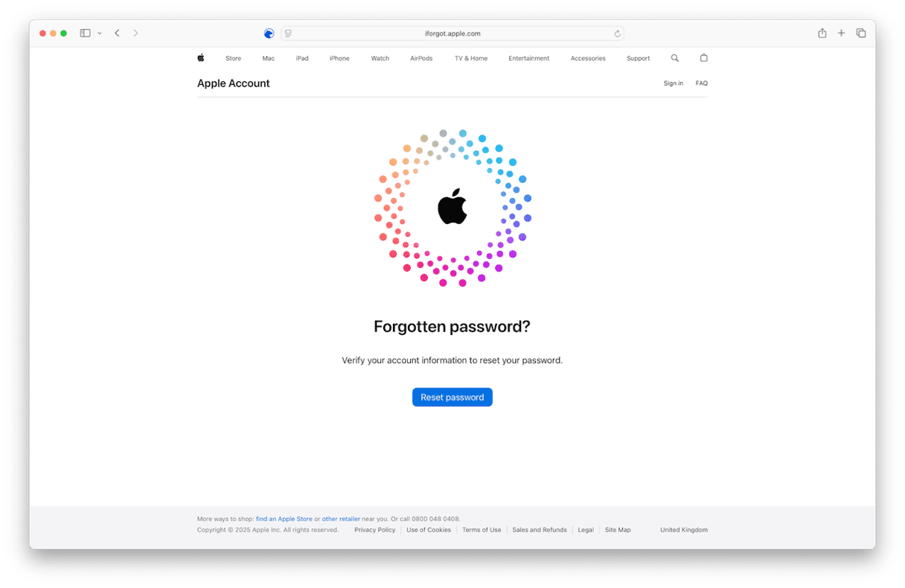This screenshot has height=588, width=905.
Task: Open the FAQ link
Action: point(702,83)
